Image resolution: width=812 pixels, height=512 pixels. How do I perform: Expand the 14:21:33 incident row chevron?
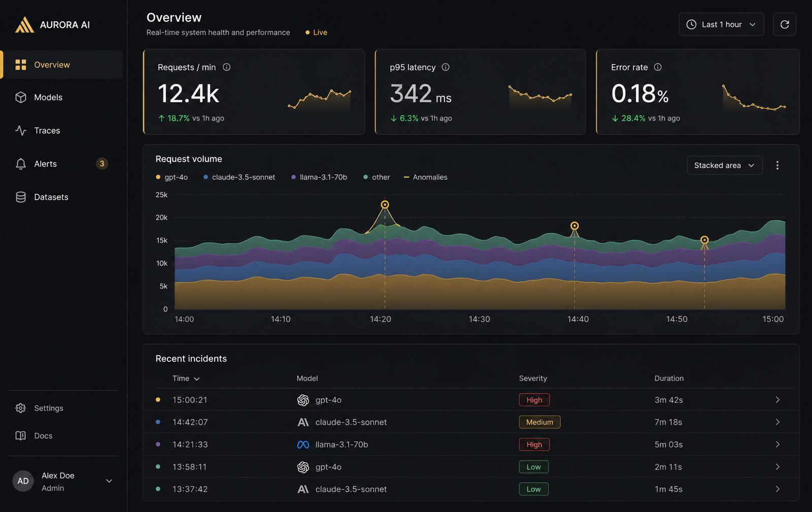(x=777, y=444)
